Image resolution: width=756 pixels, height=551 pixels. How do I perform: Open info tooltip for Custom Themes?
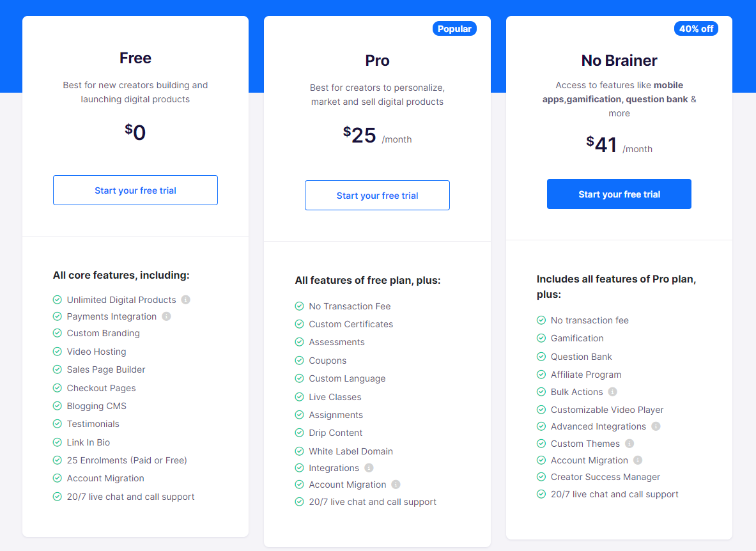[629, 444]
